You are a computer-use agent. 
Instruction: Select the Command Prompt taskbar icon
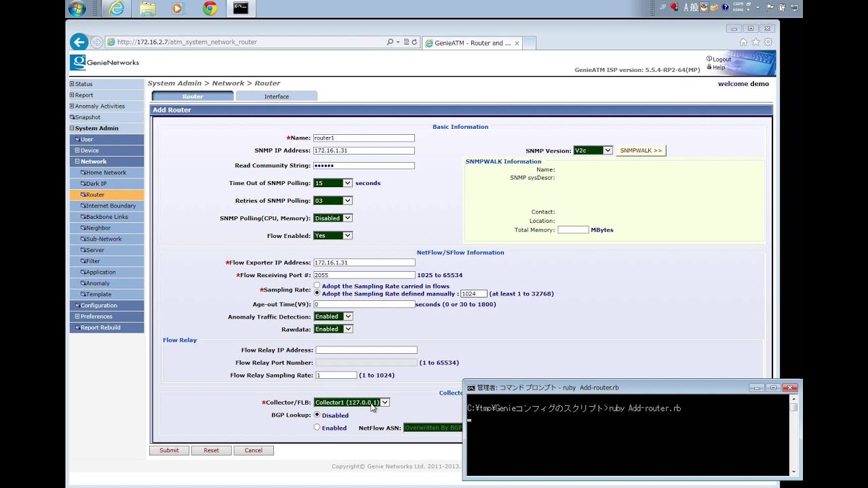tap(241, 8)
